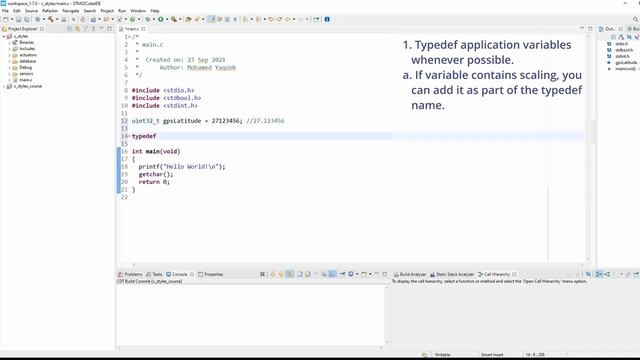Switch to the Problems tab

pos(130,274)
